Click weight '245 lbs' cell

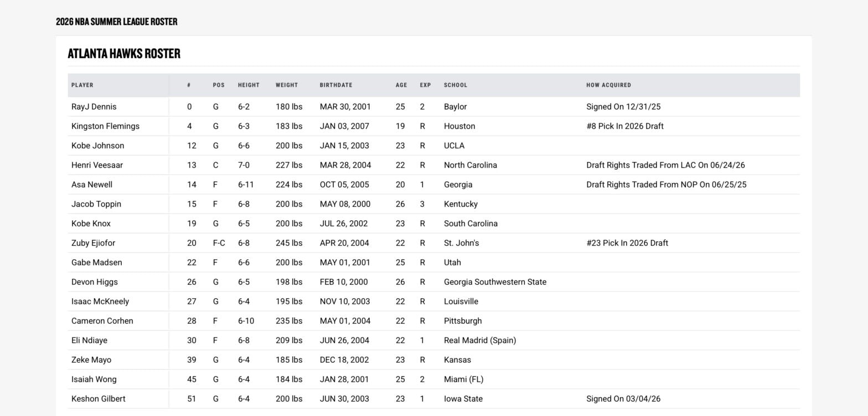pyautogui.click(x=289, y=243)
